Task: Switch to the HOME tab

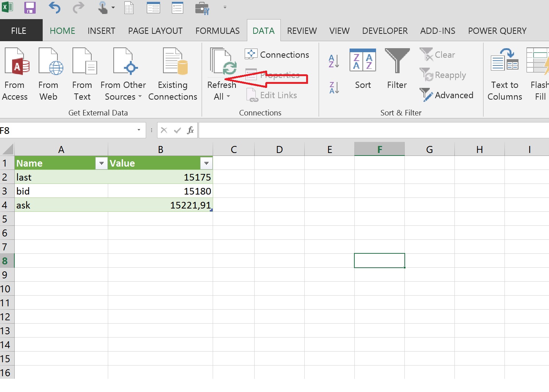Action: click(63, 31)
